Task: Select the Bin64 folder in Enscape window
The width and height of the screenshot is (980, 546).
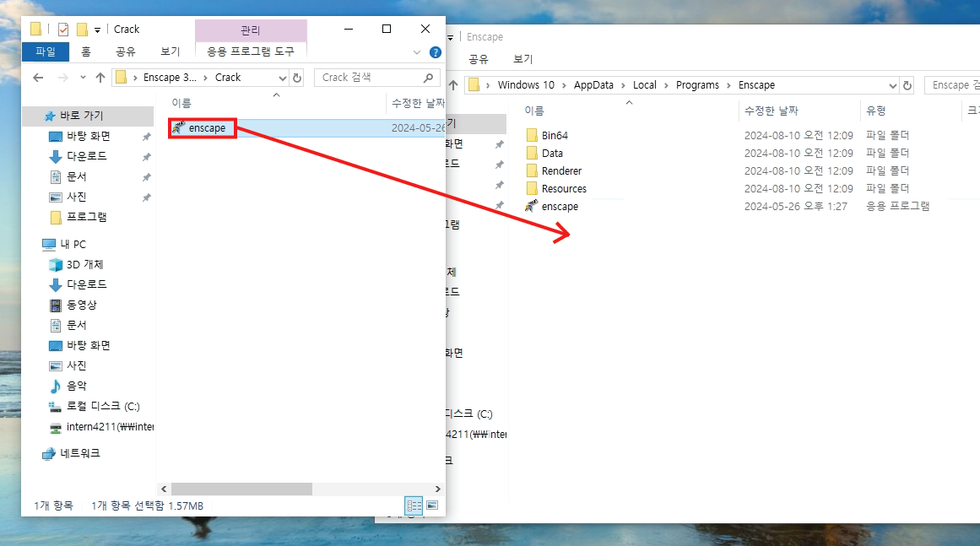Action: tap(555, 136)
